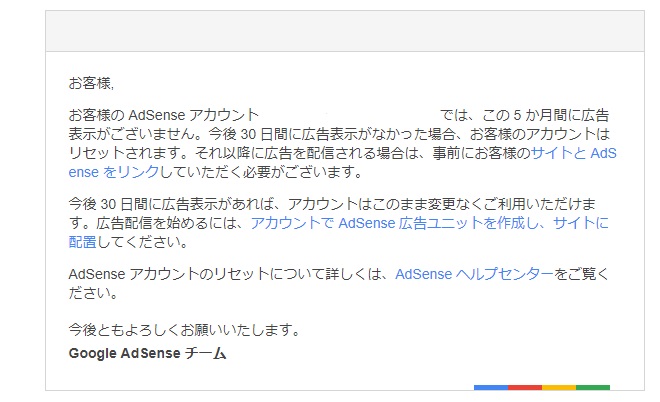
Task: Open the 'アカウントで AdSense 広告ユニットを作成し、サイトに配置' link
Action: click(429, 223)
